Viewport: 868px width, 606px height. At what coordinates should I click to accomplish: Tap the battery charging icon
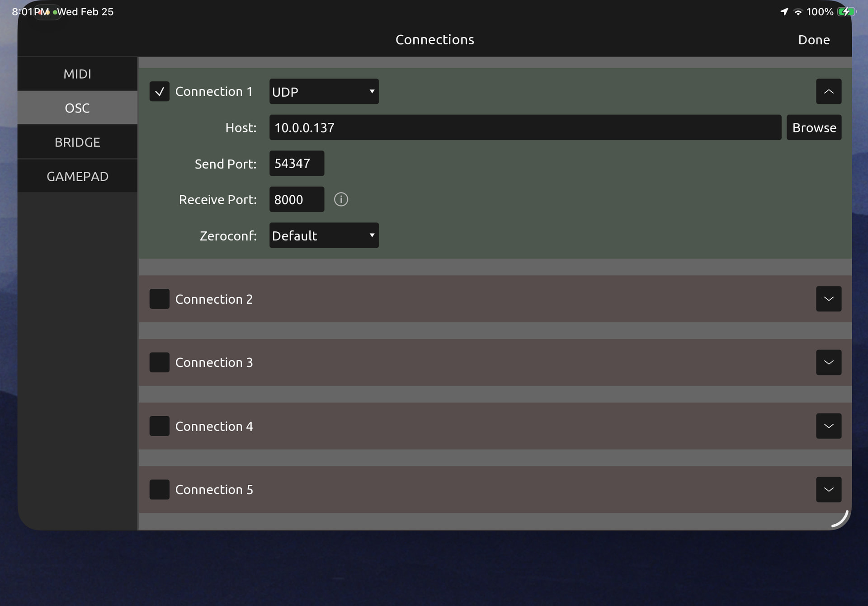coord(845,12)
